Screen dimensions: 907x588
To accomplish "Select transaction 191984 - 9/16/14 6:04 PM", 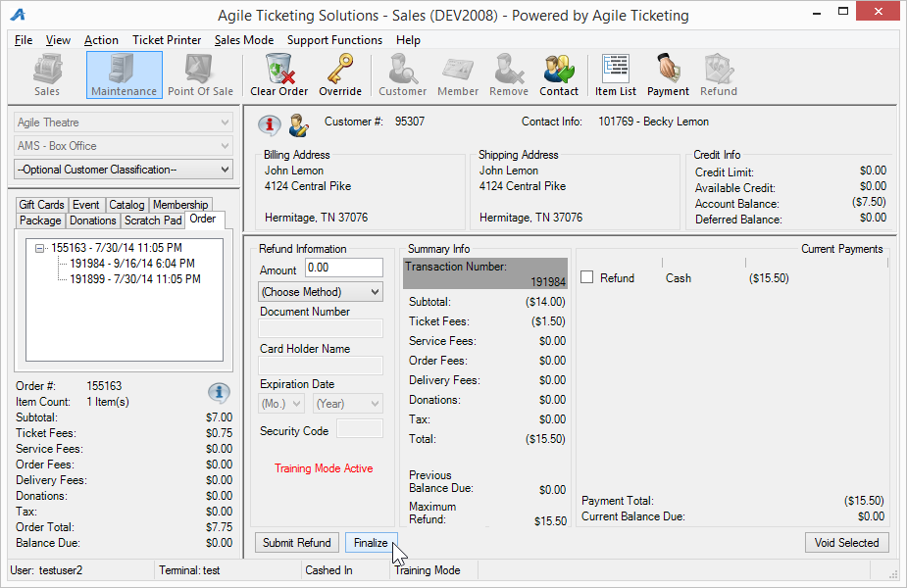I will coord(132,263).
